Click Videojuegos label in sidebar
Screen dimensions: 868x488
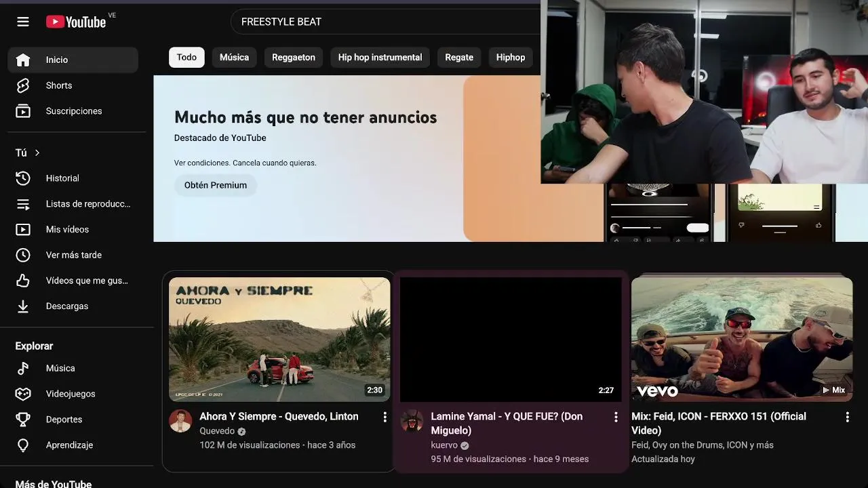[x=71, y=394]
